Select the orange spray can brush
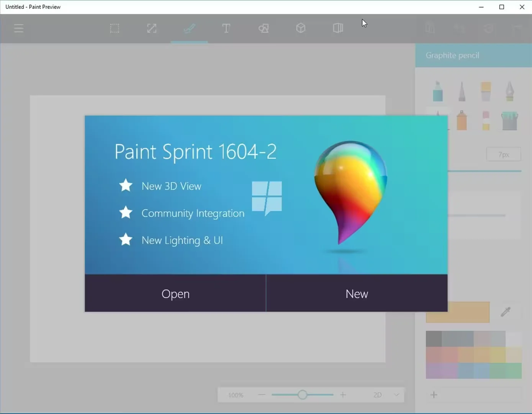Image resolution: width=532 pixels, height=414 pixels. click(462, 121)
